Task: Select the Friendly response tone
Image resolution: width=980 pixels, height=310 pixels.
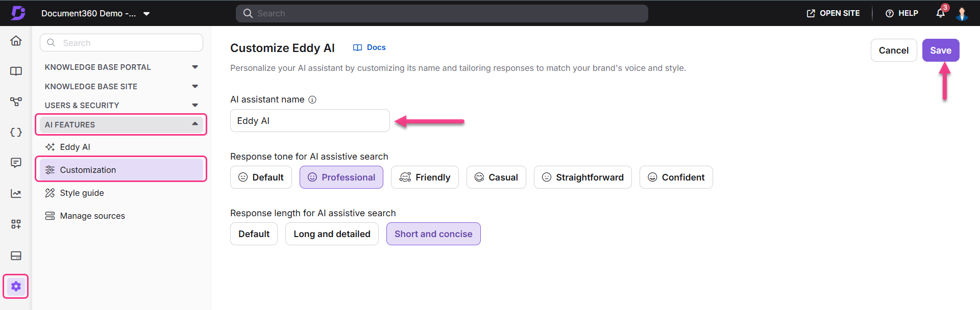Action: (x=425, y=177)
